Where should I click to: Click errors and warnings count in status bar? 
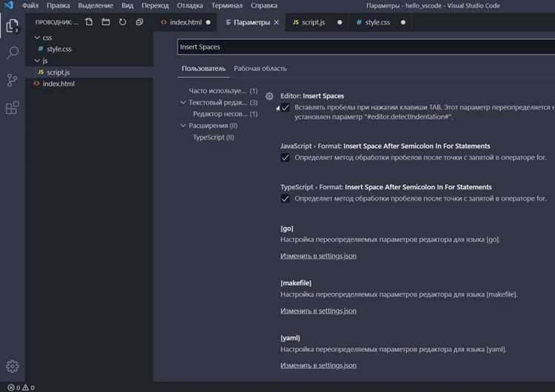coord(21,388)
